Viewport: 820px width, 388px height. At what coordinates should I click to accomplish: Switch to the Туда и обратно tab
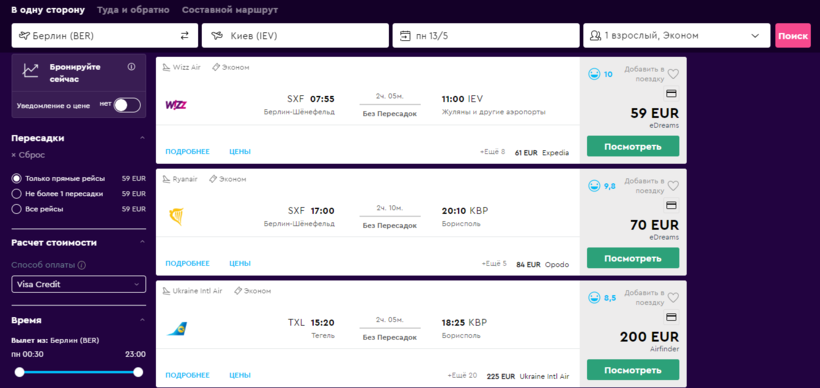click(x=133, y=10)
